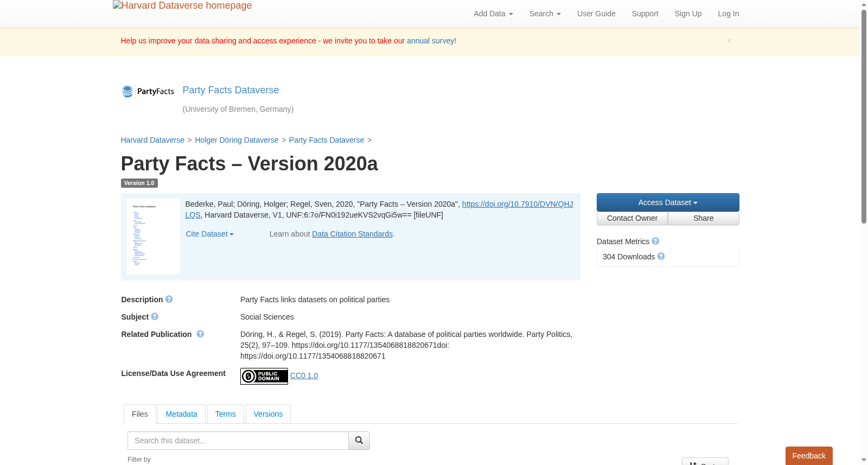Image resolution: width=868 pixels, height=465 pixels.
Task: Open the Support menu item
Action: pyautogui.click(x=645, y=14)
